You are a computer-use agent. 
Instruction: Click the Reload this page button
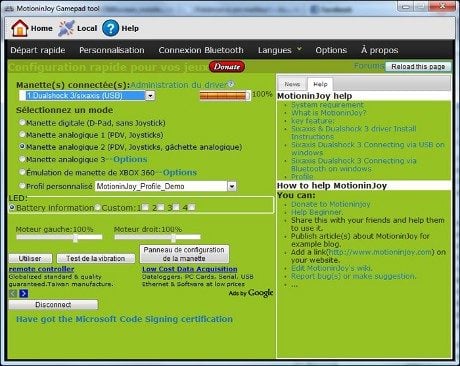pyautogui.click(x=418, y=67)
